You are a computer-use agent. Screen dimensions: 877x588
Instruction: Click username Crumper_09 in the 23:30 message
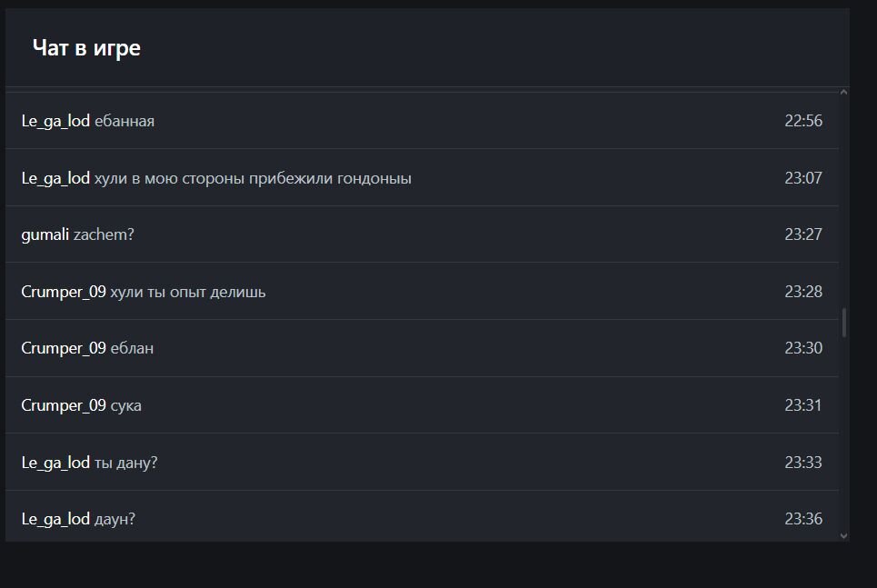[x=64, y=348]
